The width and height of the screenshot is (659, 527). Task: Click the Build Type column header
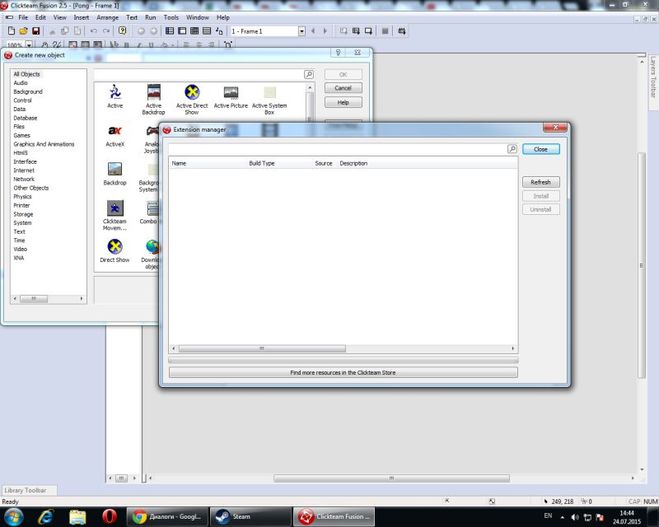(262, 163)
